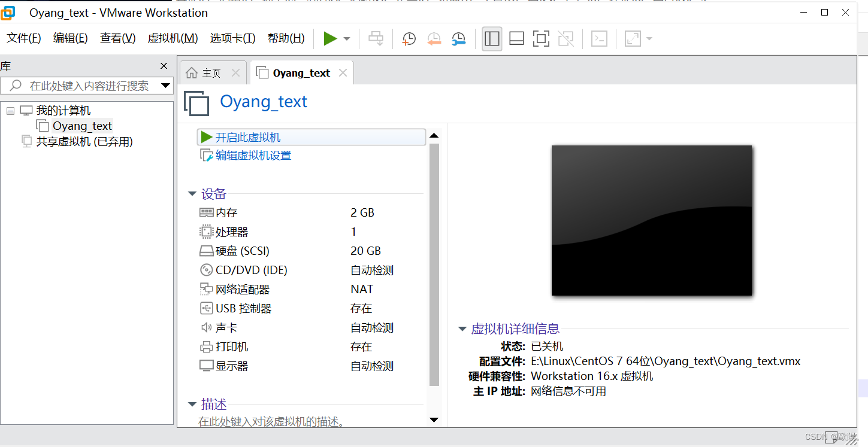The image size is (868, 447).
Task: Take a snapshot using the clock-plus icon
Action: [x=409, y=39]
